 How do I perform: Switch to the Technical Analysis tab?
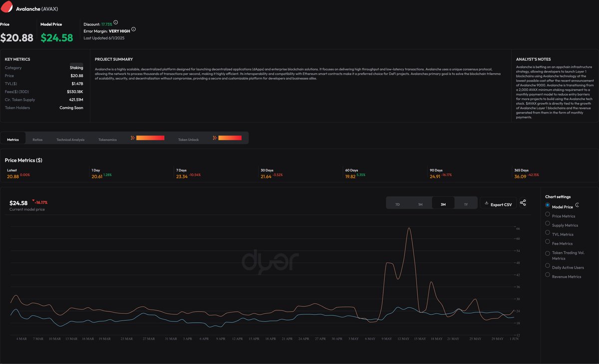70,140
